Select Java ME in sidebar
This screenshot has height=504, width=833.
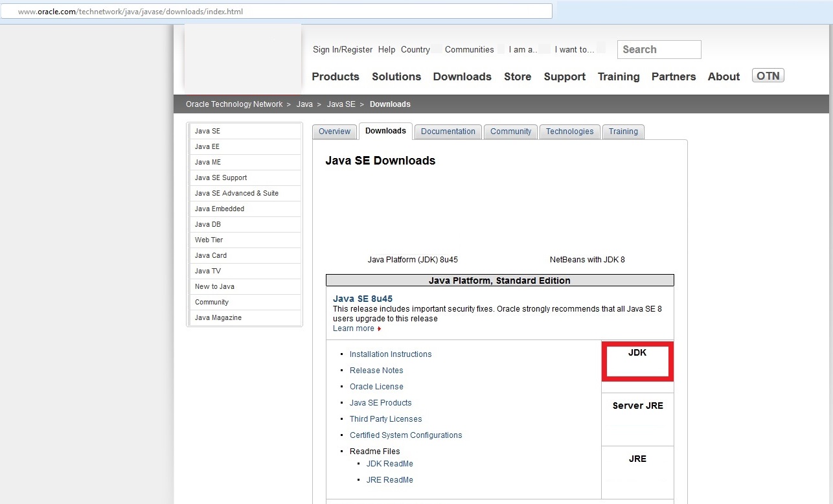(246, 162)
